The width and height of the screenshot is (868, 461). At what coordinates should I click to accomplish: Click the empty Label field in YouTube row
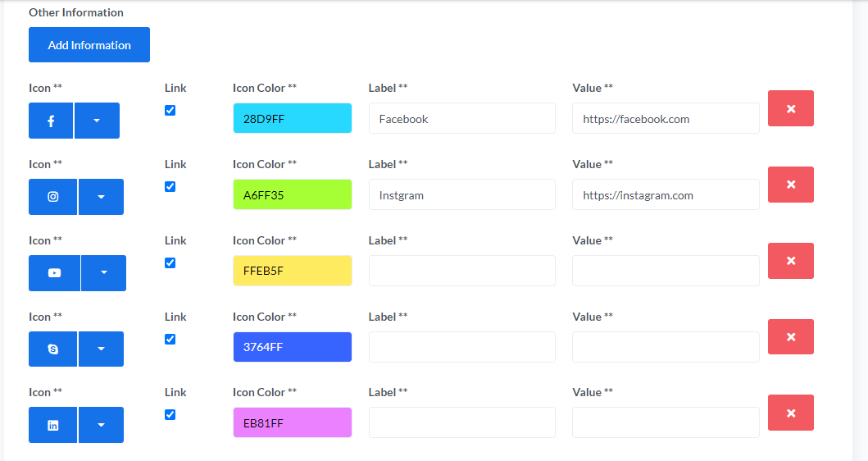461,272
